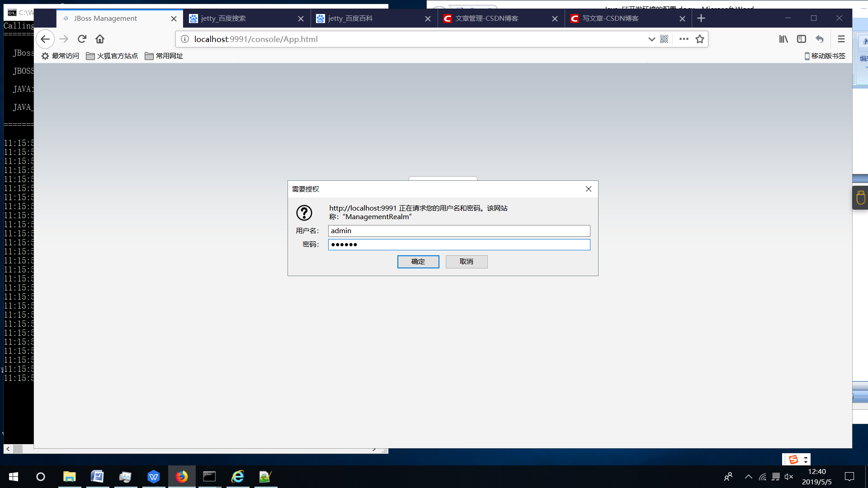This screenshot has height=488, width=868.
Task: Click the 用户名 username field
Action: (459, 231)
